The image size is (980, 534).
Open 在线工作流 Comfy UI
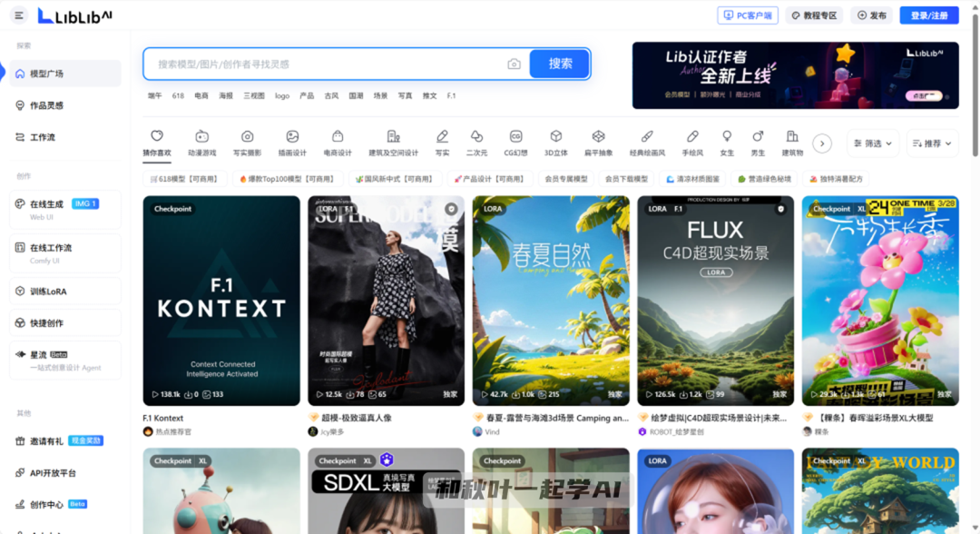pos(65,253)
